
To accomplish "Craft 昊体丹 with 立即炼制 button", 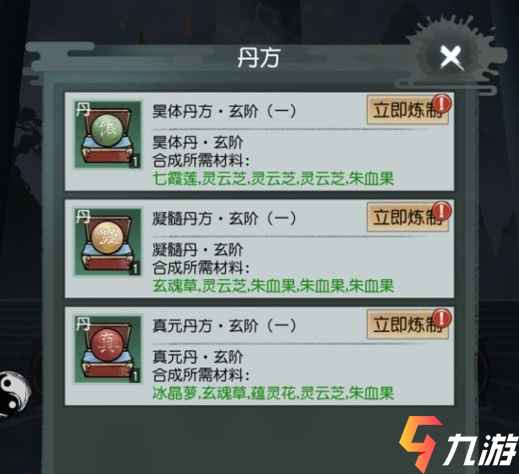I will tap(407, 110).
